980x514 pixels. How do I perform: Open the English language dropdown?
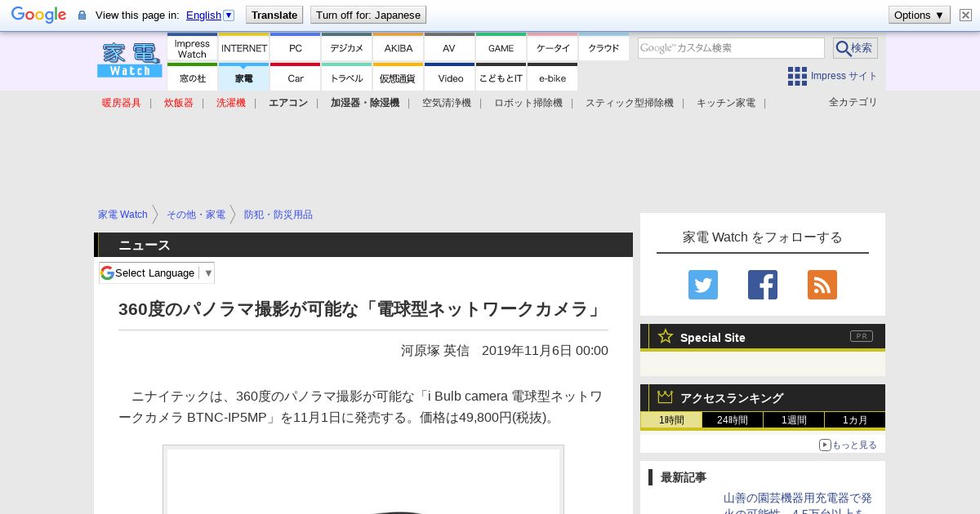[210, 15]
